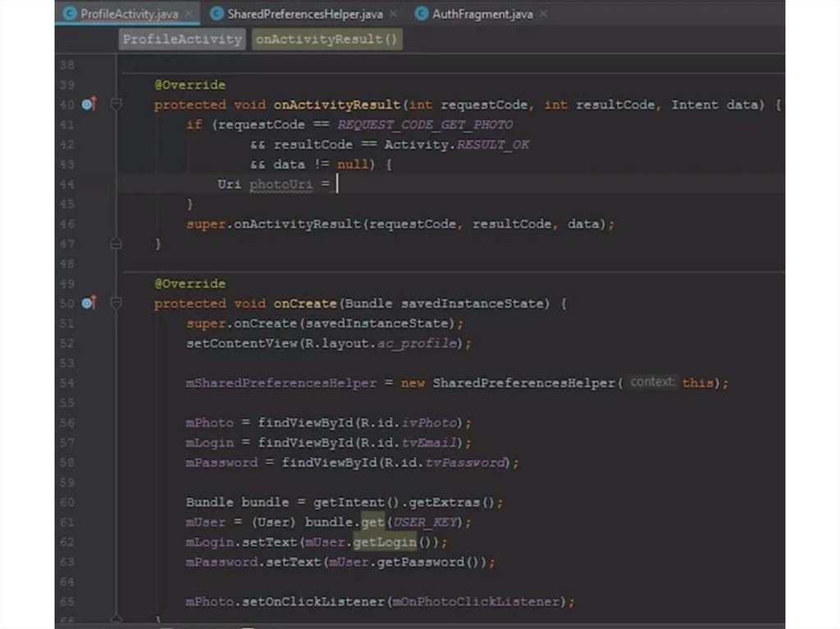Close the SharedPreferencesHelper.java editor tab
This screenshot has height=629, width=840.
click(x=393, y=14)
